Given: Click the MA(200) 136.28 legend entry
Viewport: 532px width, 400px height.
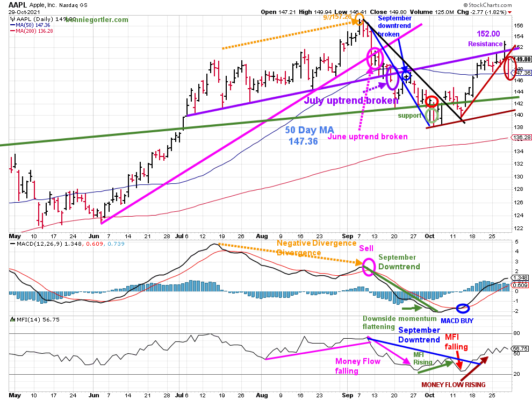Looking at the screenshot, I should (34, 31).
